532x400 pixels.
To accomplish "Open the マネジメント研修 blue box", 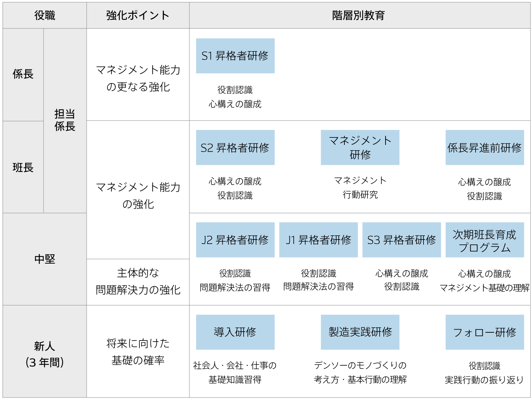I will 360,148.
